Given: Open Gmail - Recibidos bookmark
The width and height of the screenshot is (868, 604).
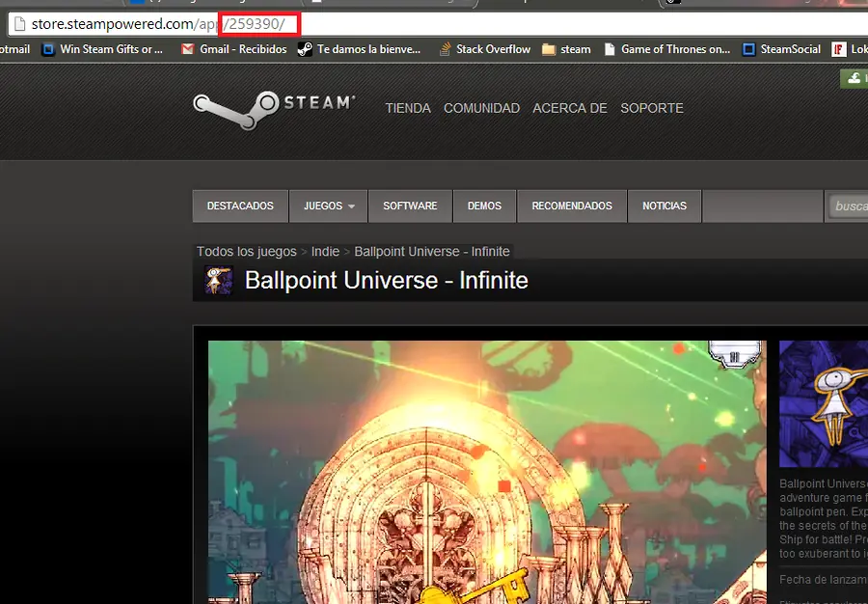Looking at the screenshot, I should pos(234,49).
